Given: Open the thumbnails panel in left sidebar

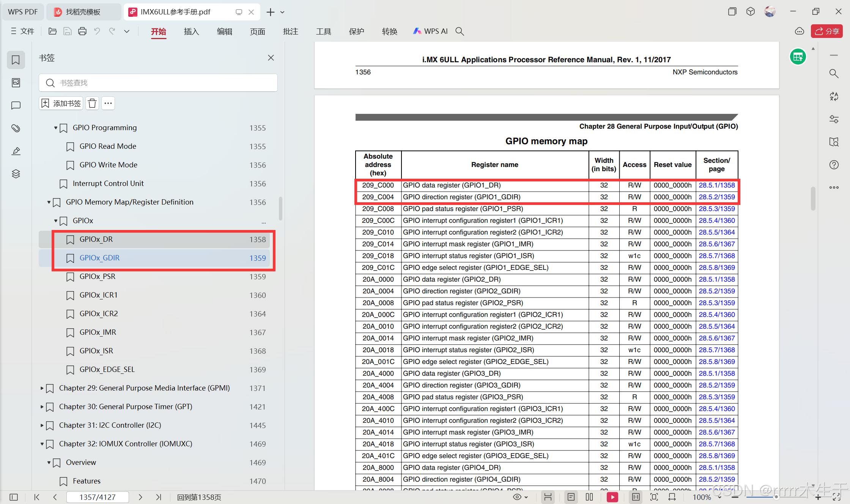Looking at the screenshot, I should pos(16,83).
